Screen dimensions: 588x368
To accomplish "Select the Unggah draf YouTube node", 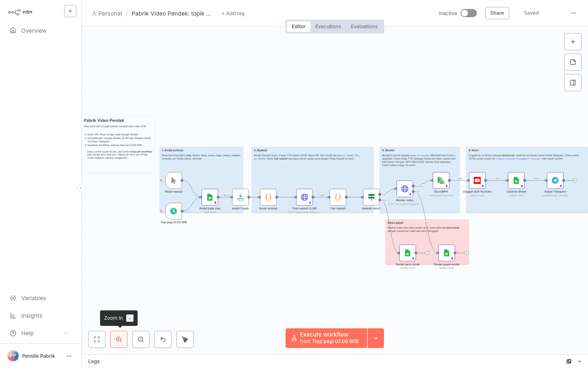I will (477, 180).
